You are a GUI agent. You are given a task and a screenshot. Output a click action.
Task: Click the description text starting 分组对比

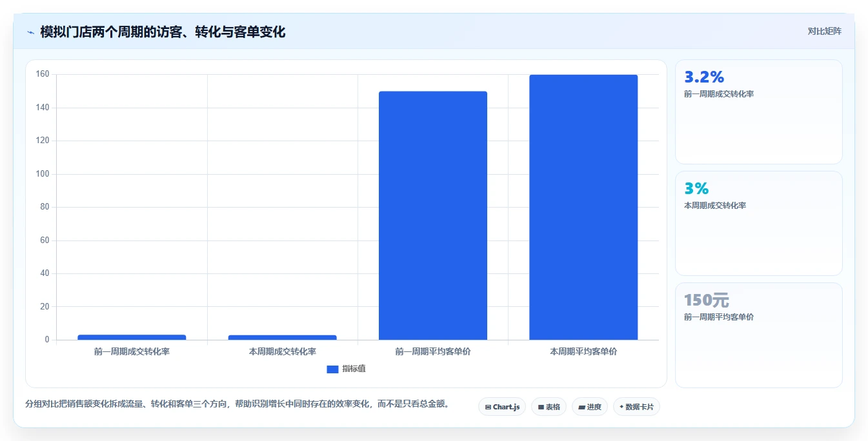[x=237, y=404]
